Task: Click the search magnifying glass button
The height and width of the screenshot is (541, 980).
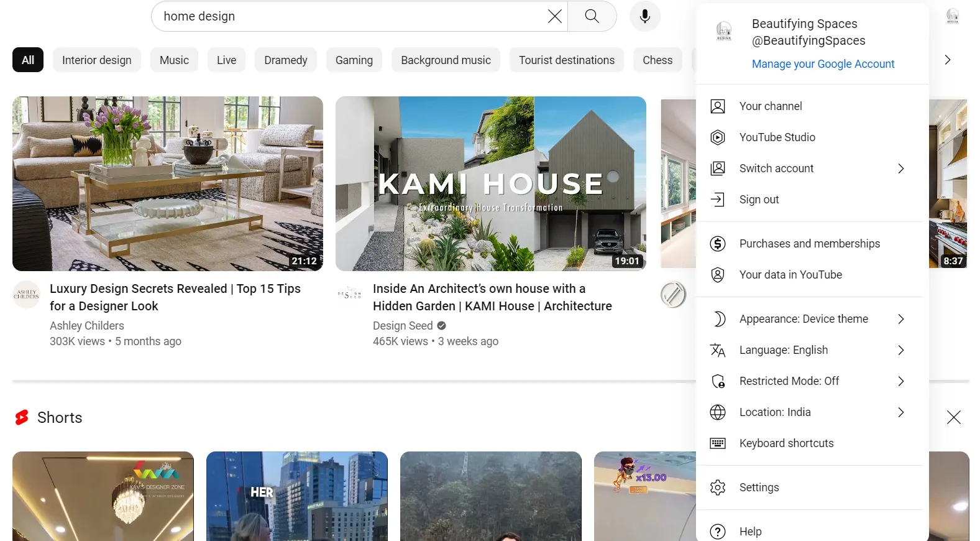Action: (592, 16)
